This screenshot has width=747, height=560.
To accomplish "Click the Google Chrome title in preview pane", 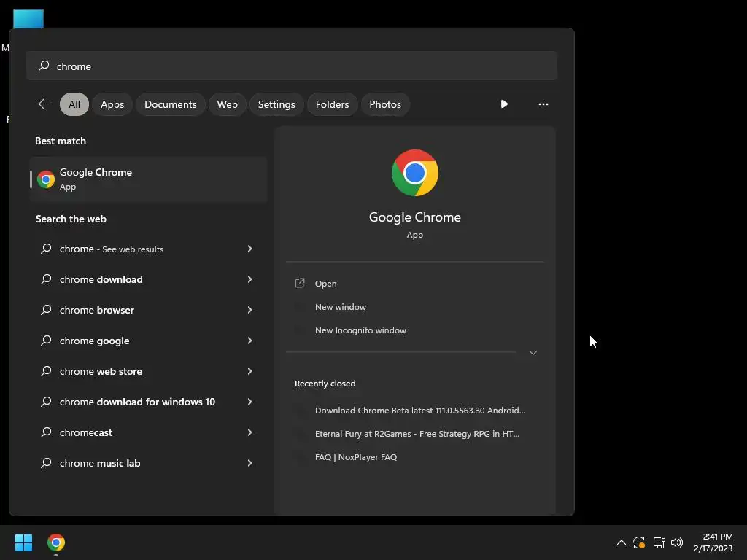I will point(415,217).
